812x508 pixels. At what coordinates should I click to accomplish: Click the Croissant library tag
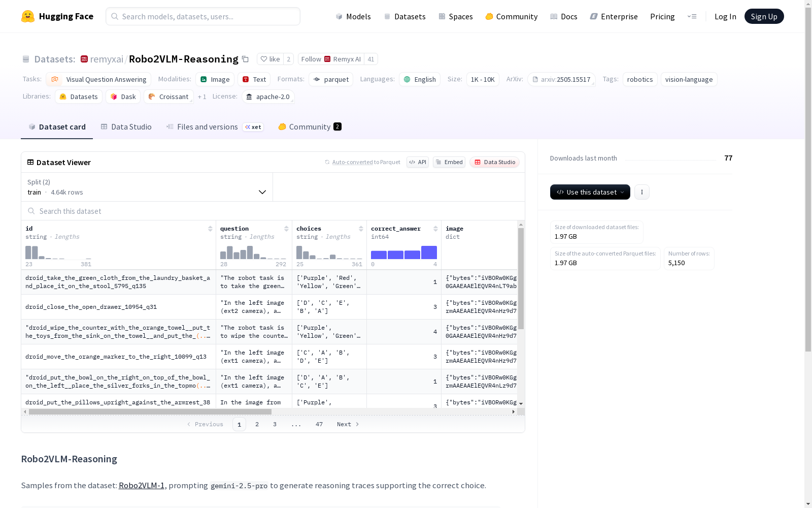click(x=168, y=97)
